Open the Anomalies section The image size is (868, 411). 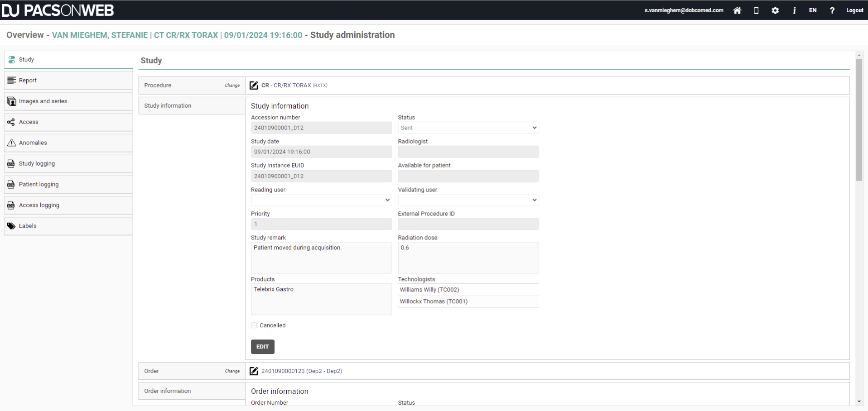[x=68, y=143]
